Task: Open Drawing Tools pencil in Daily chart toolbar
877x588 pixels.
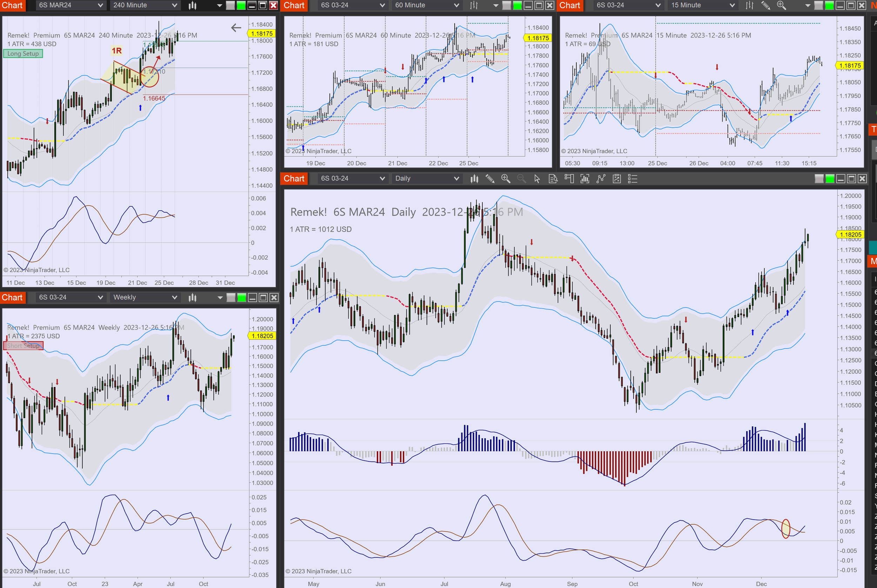Action: (490, 179)
